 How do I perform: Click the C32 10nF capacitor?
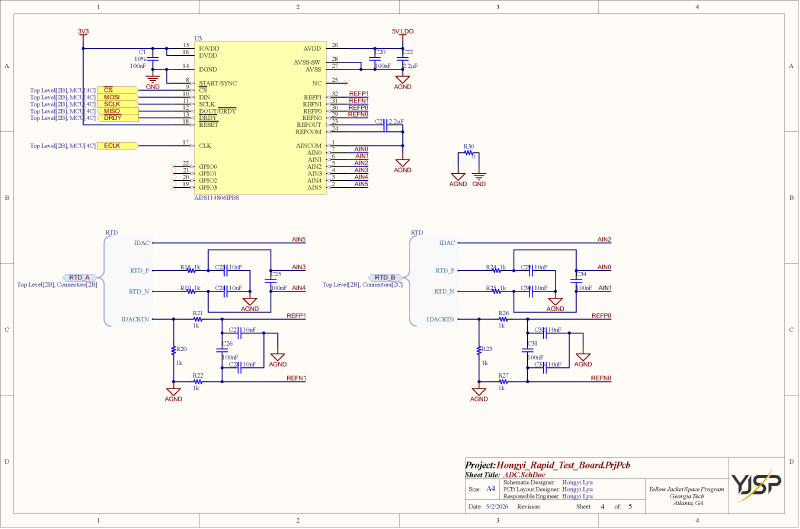546,333
